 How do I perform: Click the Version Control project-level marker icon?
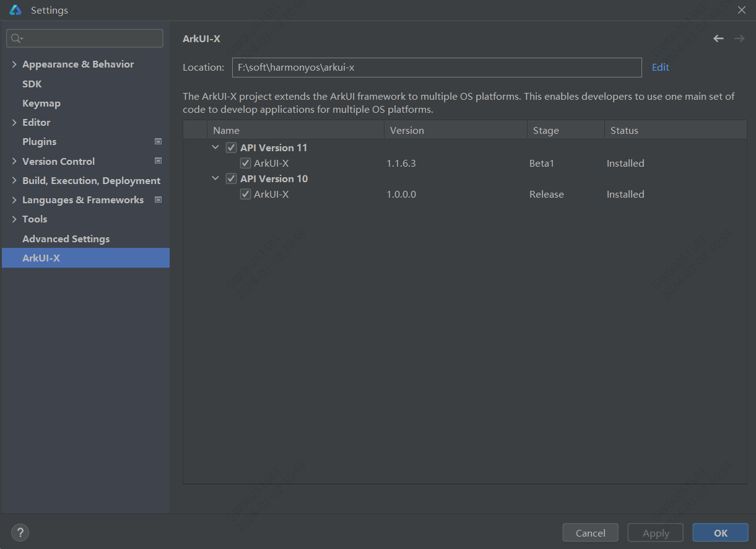click(x=158, y=161)
